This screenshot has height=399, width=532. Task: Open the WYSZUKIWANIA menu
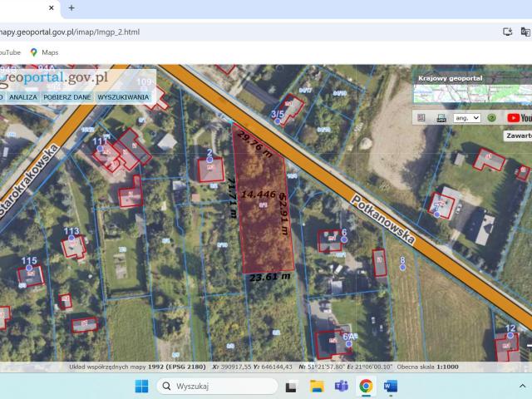(x=123, y=97)
